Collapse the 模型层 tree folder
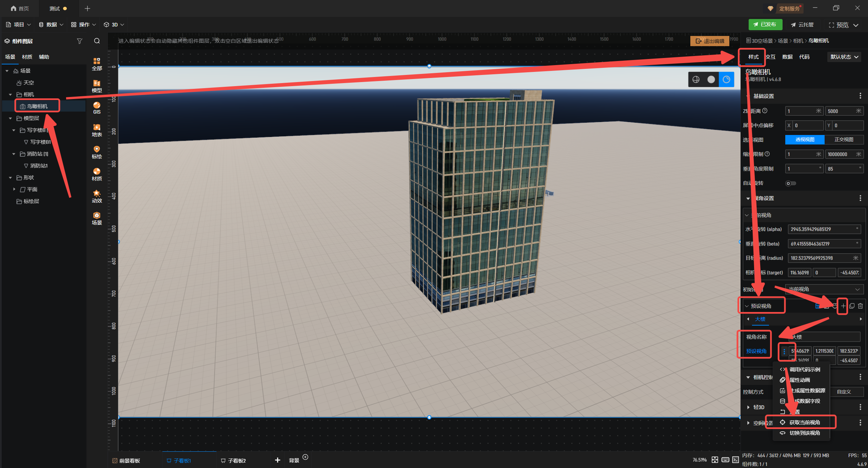This screenshot has height=468, width=868. point(11,118)
